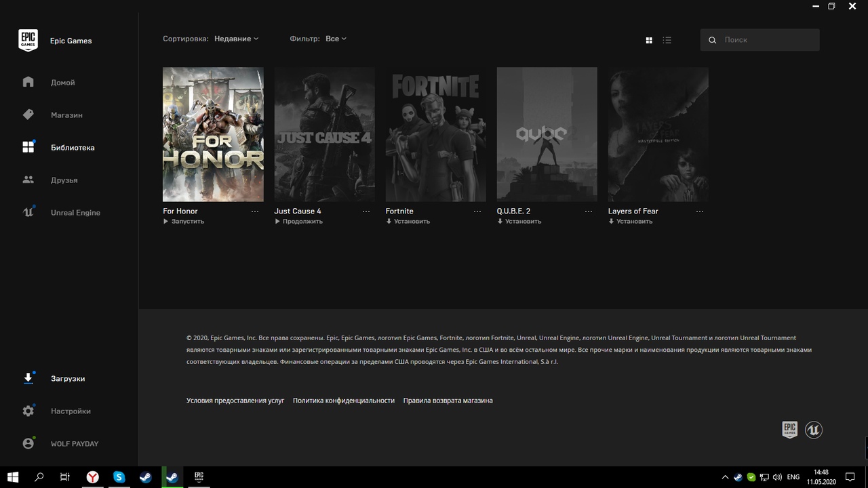Click the Fortnite title text
The width and height of the screenshot is (868, 488).
click(399, 211)
